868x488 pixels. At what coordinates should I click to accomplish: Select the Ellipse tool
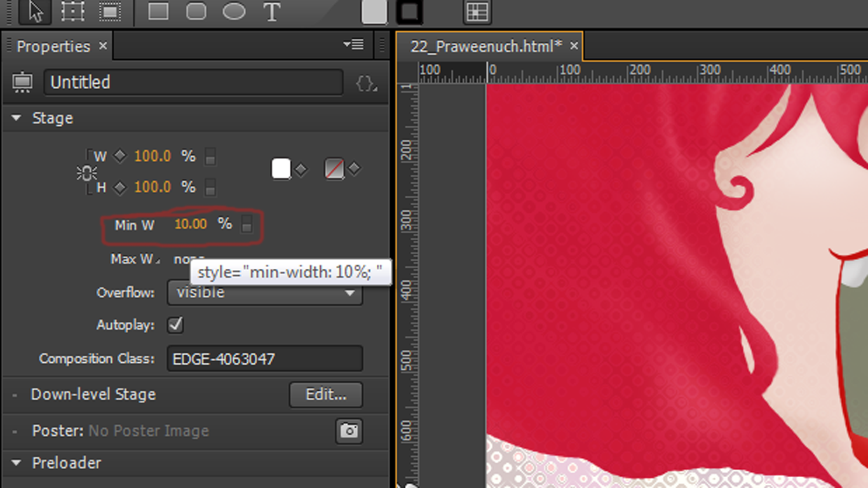click(x=234, y=11)
